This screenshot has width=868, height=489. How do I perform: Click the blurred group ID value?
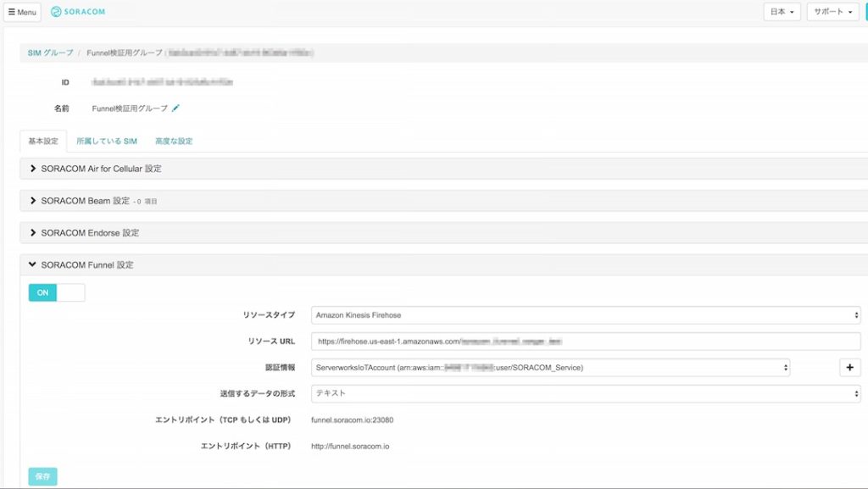click(x=162, y=82)
